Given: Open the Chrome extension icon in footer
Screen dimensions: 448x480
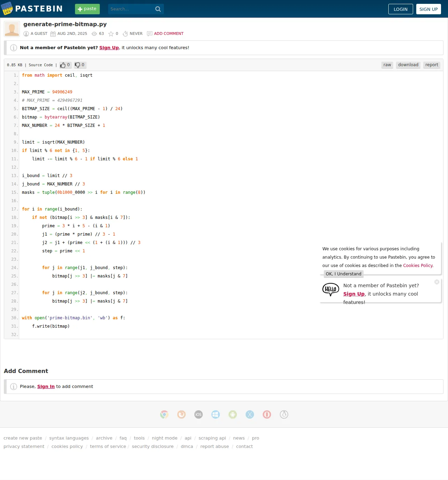Looking at the screenshot, I should tap(164, 414).
